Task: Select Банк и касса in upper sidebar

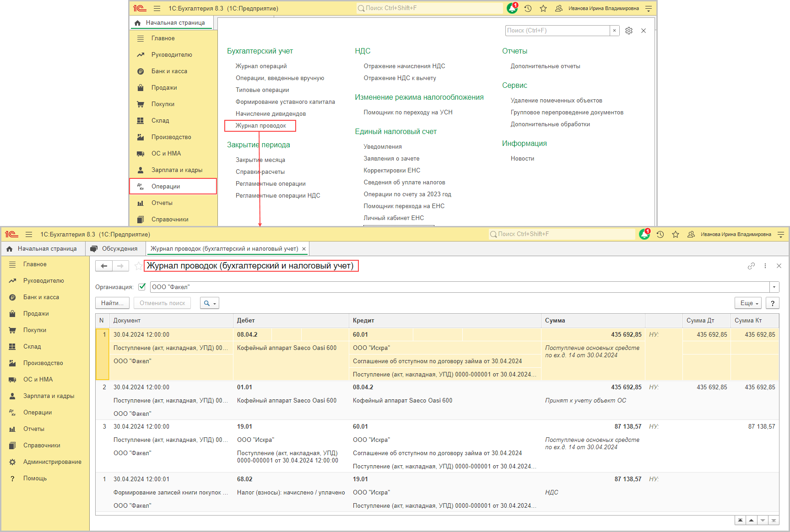Action: click(173, 71)
